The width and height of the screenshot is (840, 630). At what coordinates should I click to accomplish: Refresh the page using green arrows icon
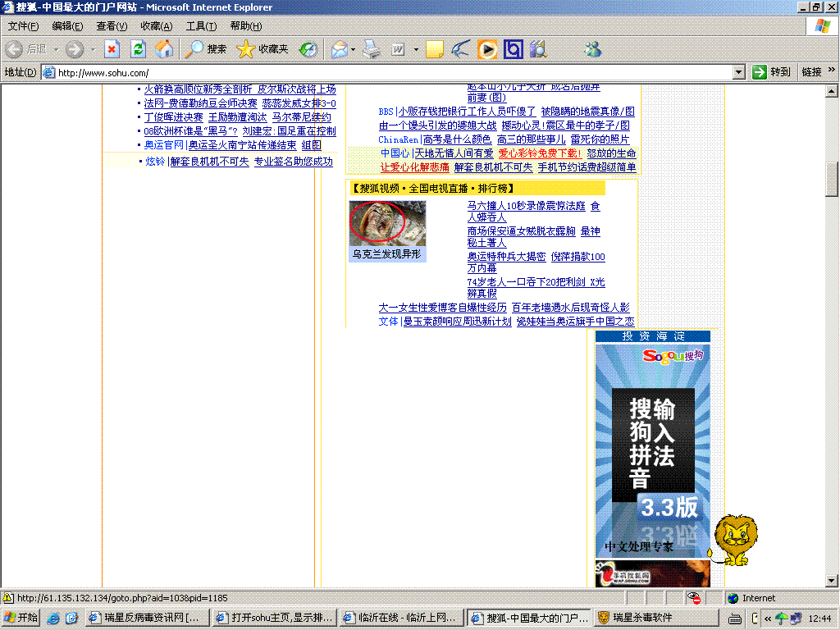click(x=138, y=49)
